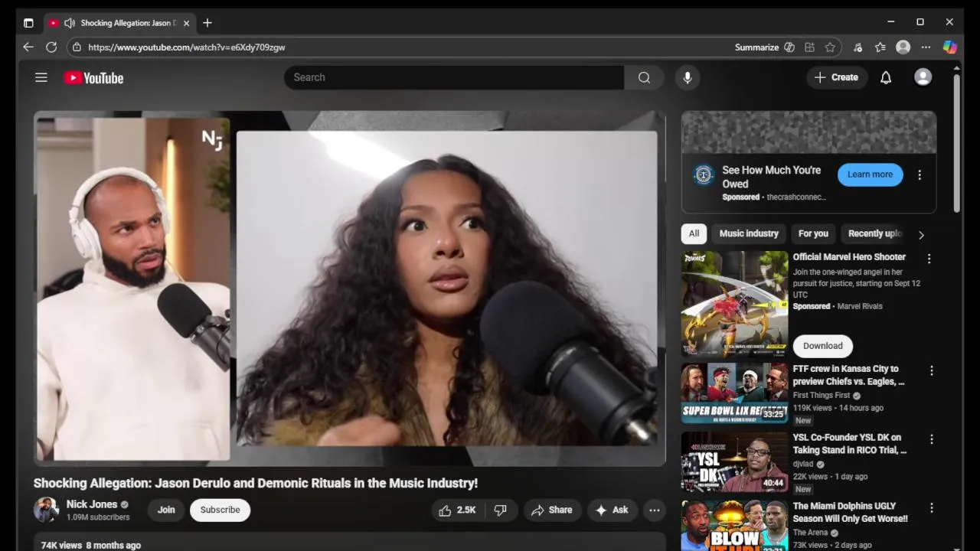
Task: Share the video
Action: (x=552, y=510)
